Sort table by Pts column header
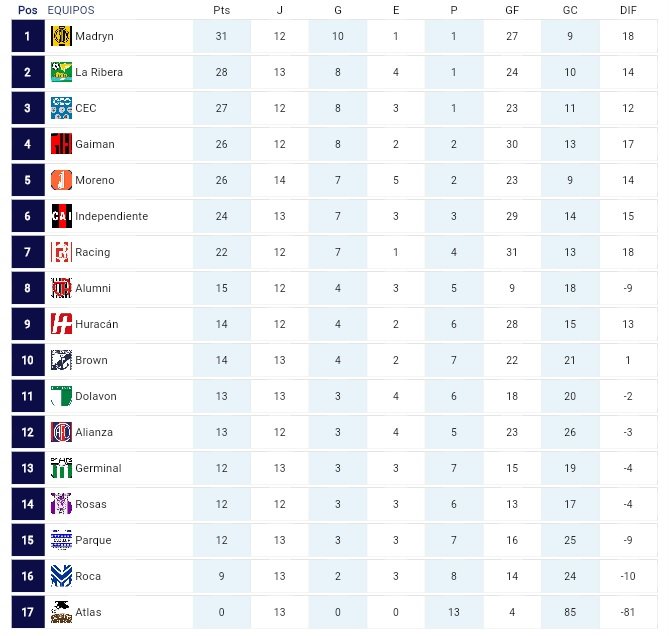Image resolution: width=669 pixels, height=636 pixels. tap(221, 10)
